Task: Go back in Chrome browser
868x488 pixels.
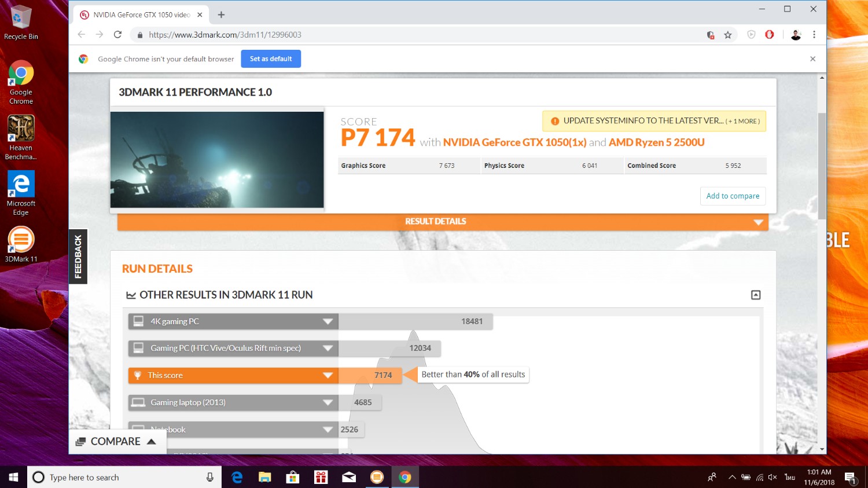Action: pos(82,35)
